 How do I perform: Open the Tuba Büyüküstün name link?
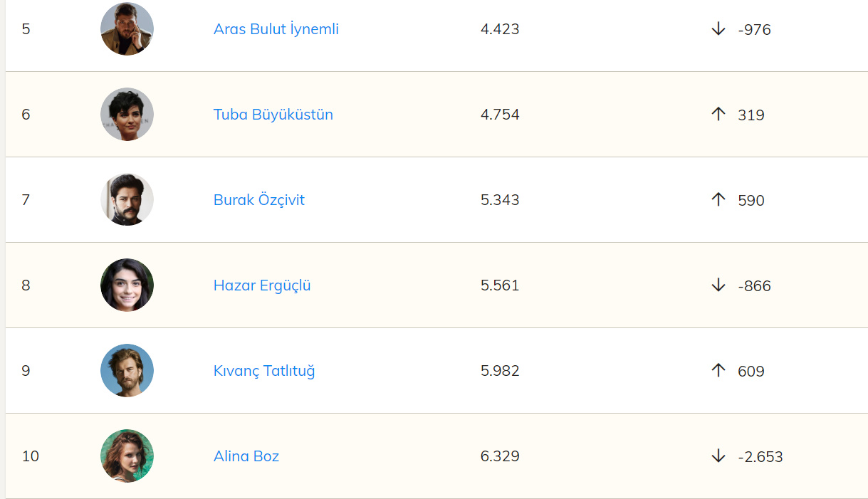pyautogui.click(x=273, y=115)
